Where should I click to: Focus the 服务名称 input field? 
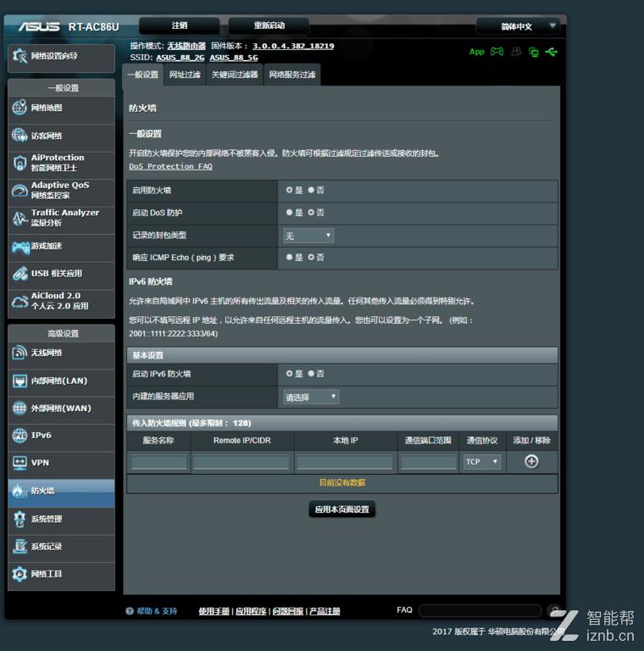coord(159,462)
